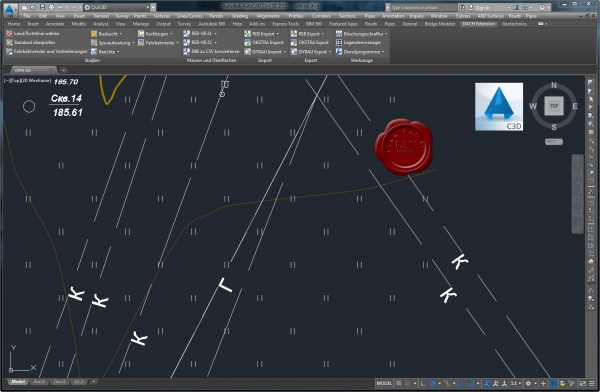
Task: Toggle polar tracking in status bar
Action: pyautogui.click(x=432, y=383)
